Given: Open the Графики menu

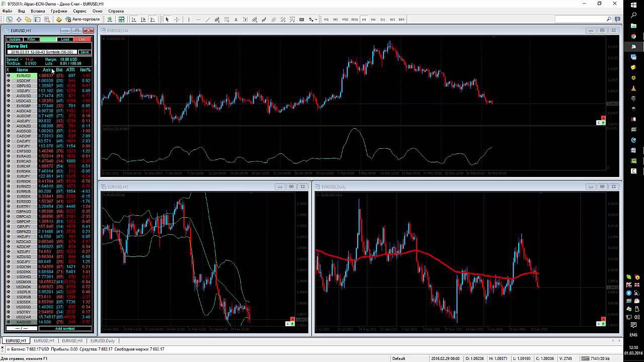Looking at the screenshot, I should [59, 11].
